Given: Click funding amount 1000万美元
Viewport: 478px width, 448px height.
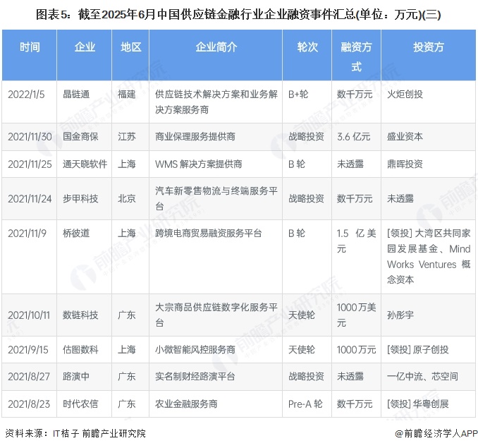Looking at the screenshot, I should click(356, 315).
